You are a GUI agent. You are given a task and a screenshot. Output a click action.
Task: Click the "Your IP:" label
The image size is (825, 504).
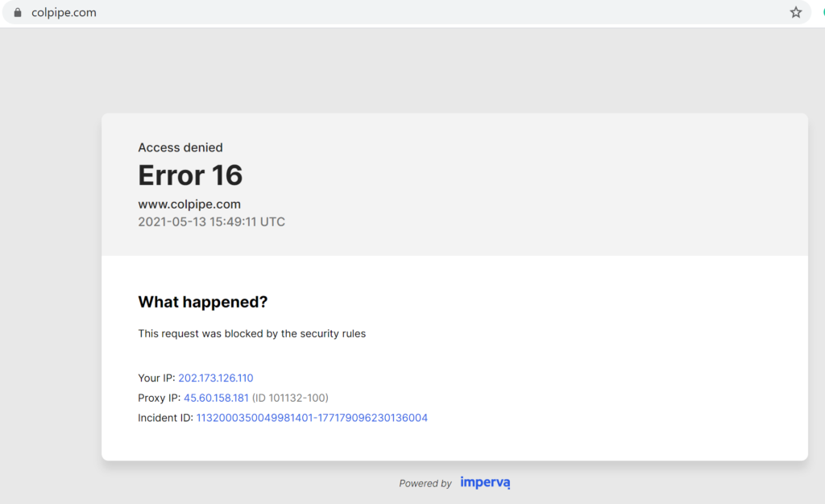156,378
